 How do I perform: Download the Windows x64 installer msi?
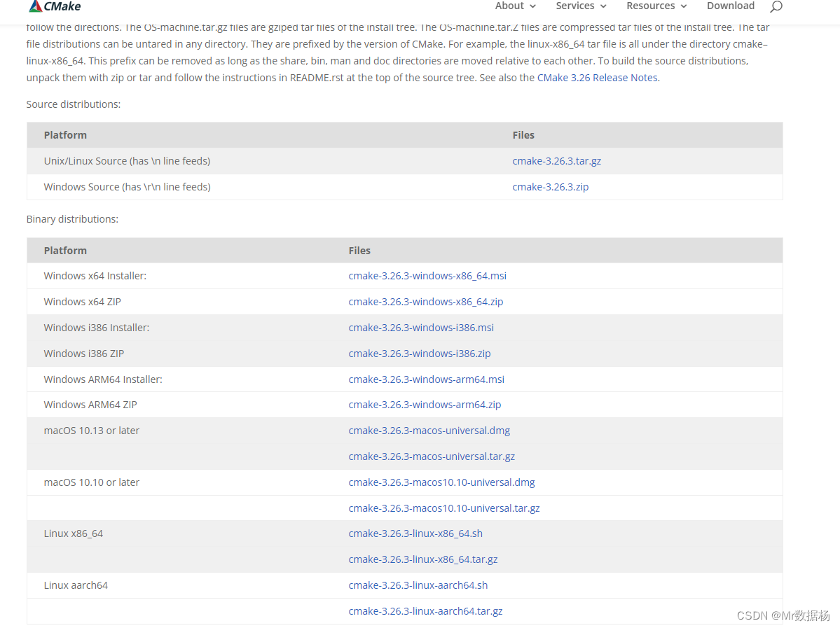coord(427,275)
